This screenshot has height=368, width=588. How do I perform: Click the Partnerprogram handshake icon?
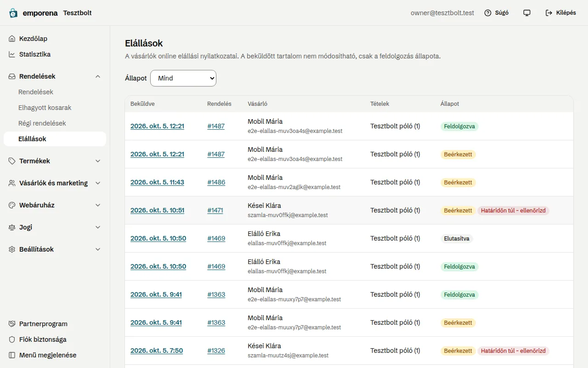[12, 324]
